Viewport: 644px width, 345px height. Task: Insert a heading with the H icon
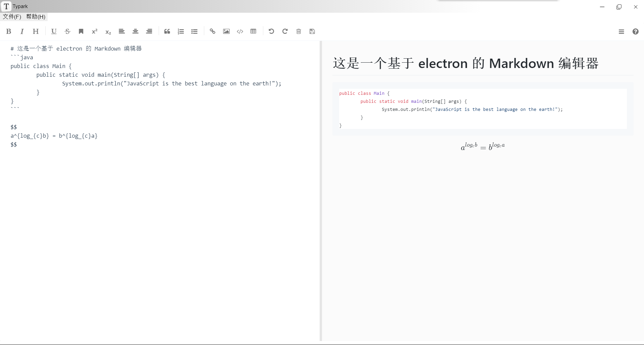(x=36, y=31)
